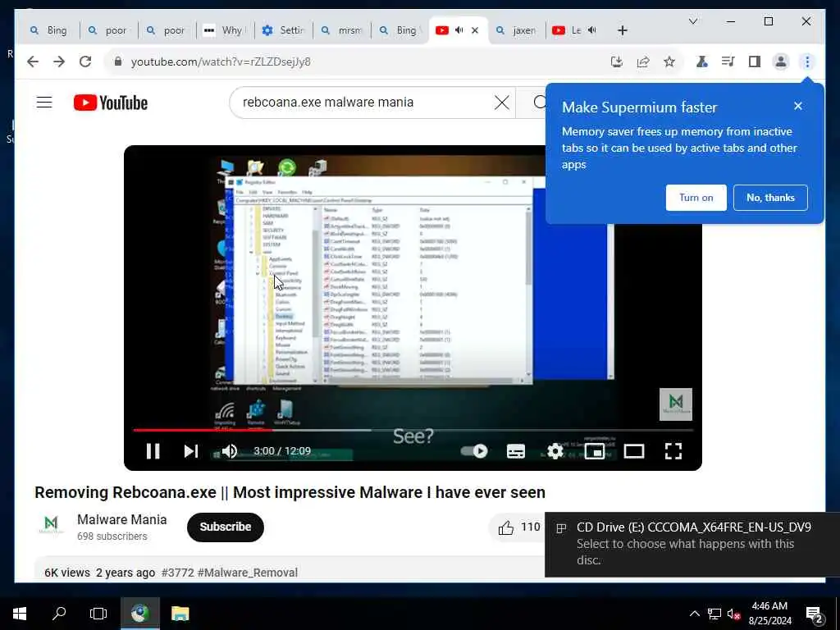Open the media controls toolbar icon
The image size is (840, 630).
click(728, 62)
